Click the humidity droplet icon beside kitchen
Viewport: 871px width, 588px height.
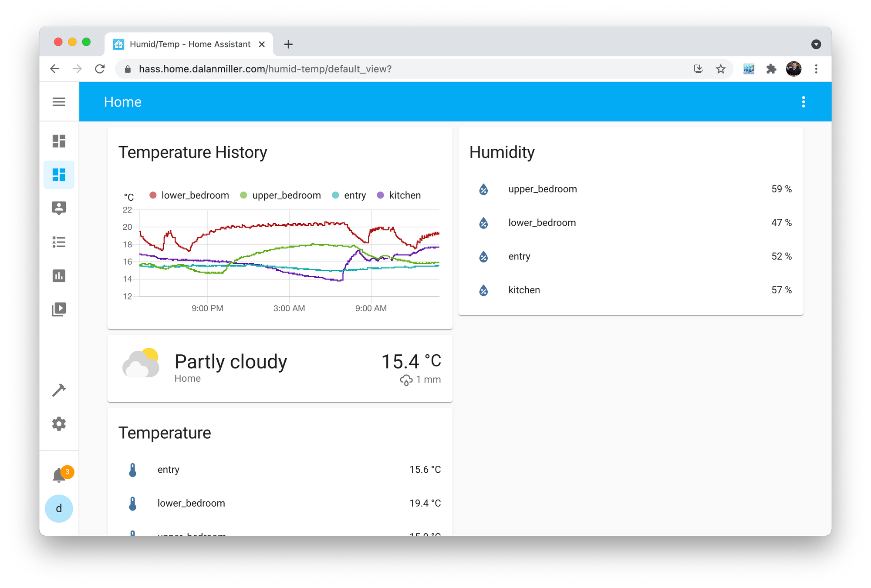[x=483, y=290]
